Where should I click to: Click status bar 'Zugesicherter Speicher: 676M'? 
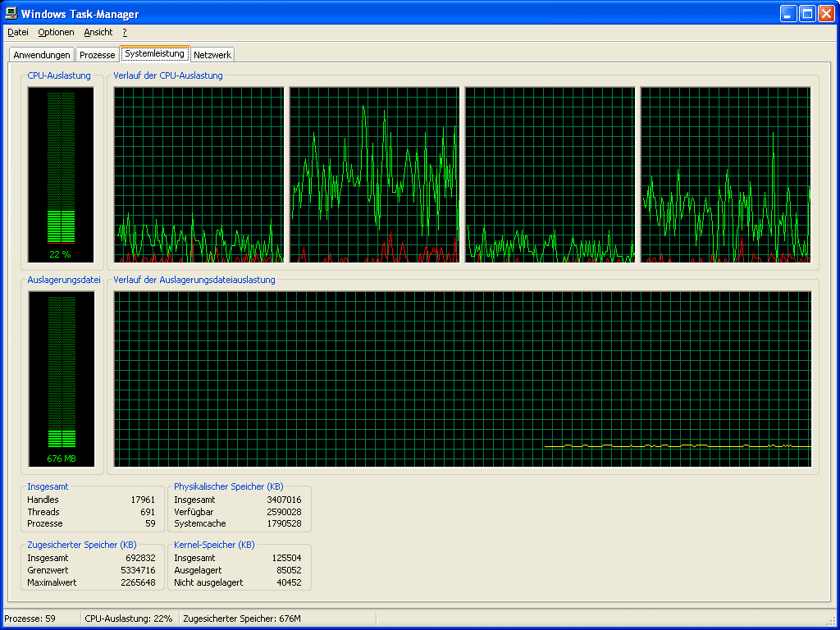click(242, 619)
